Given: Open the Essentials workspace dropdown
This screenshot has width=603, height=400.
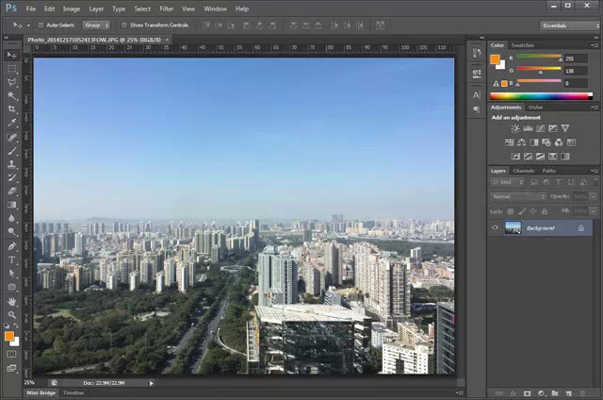Looking at the screenshot, I should click(570, 26).
